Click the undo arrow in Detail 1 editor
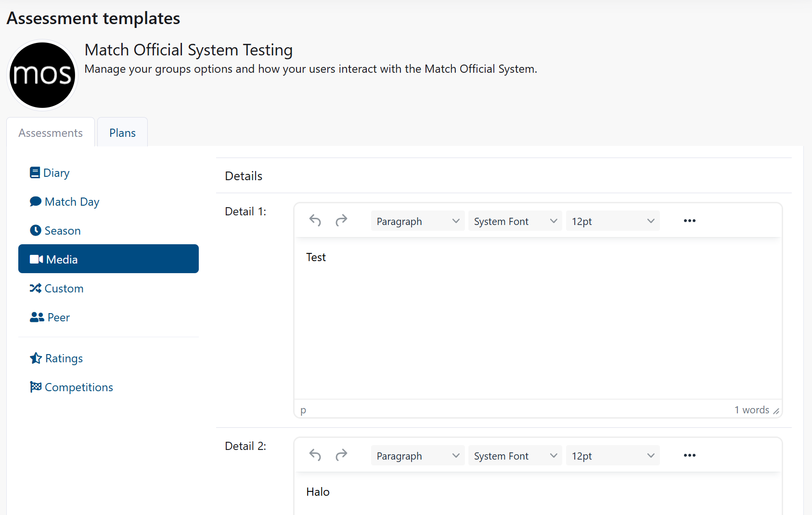This screenshot has width=812, height=515. [315, 220]
